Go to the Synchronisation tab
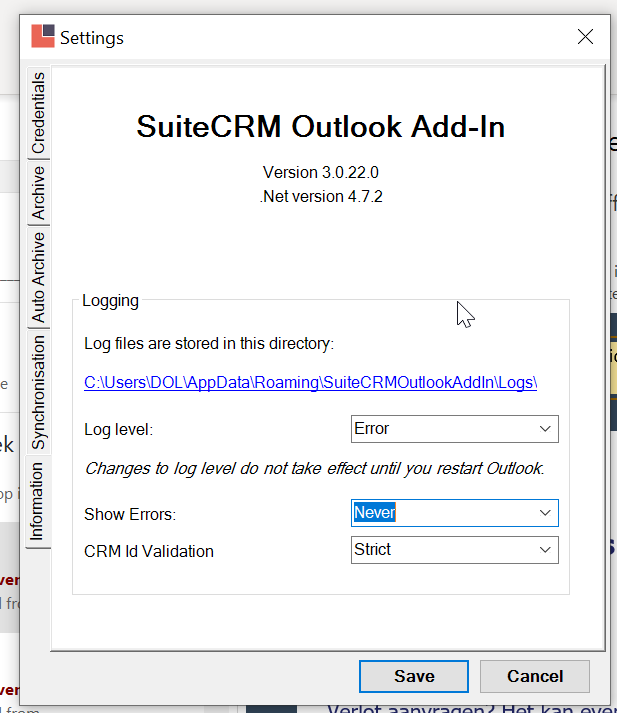The width and height of the screenshot is (617, 713). click(39, 392)
